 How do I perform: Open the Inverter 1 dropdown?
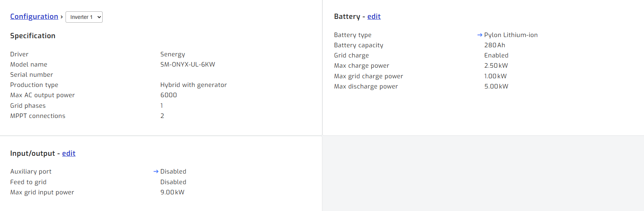tap(84, 17)
